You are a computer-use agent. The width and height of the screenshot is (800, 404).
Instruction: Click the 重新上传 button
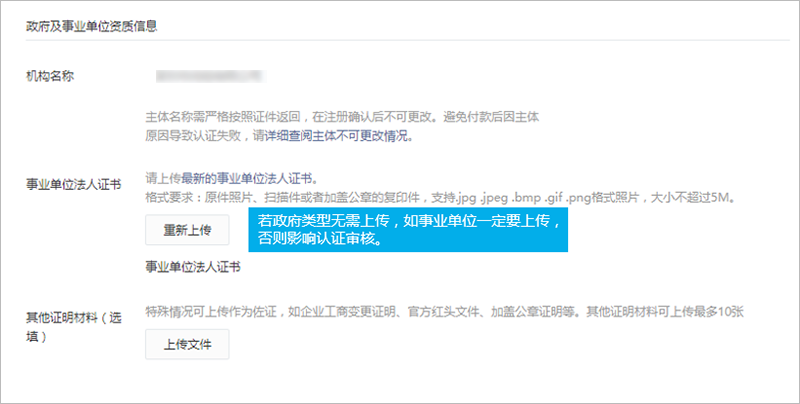(187, 230)
